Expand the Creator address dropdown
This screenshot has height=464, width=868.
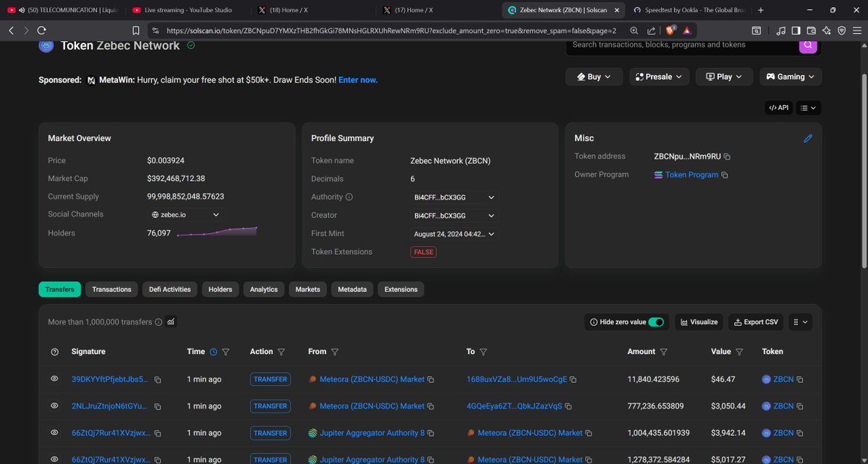454,216
